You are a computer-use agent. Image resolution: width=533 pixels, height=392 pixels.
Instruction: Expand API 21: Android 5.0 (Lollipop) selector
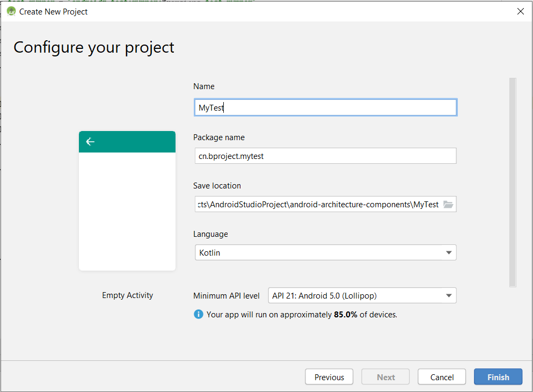[x=362, y=295]
